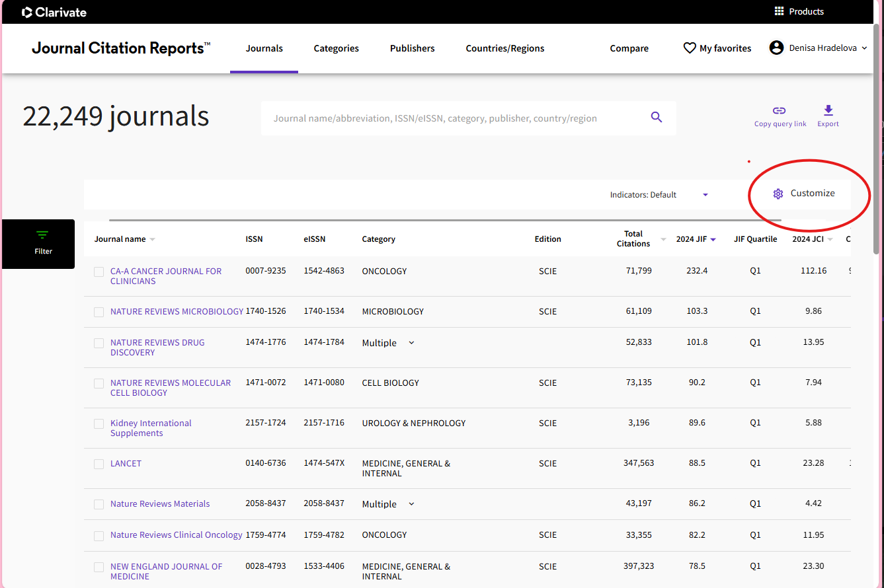Tick the Kidney International Supplements checkbox
The height and width of the screenshot is (588, 884).
[99, 424]
